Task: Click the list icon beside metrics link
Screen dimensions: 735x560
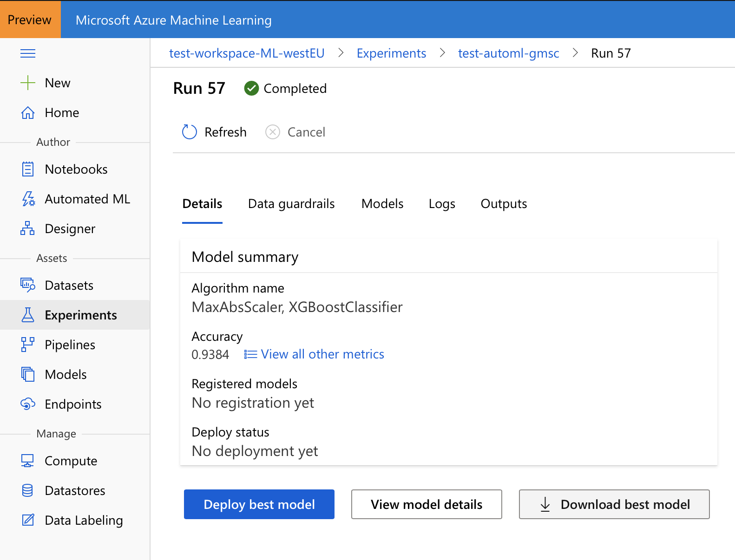Action: [251, 354]
